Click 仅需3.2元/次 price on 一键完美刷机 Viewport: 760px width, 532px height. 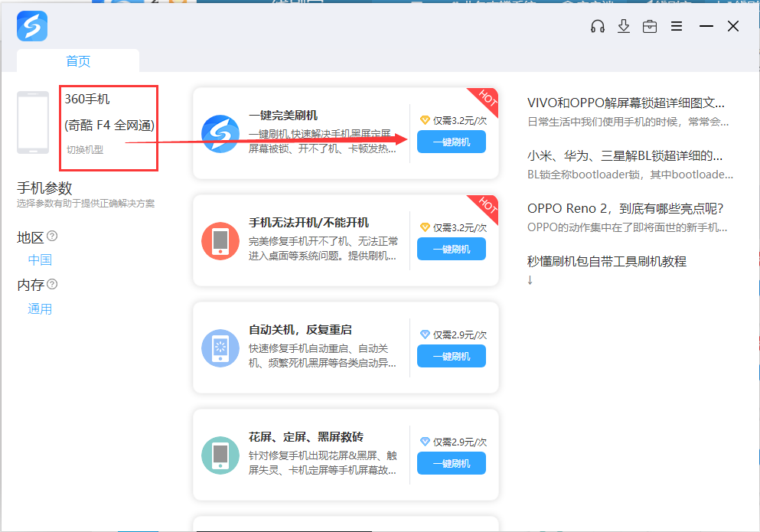tap(459, 120)
